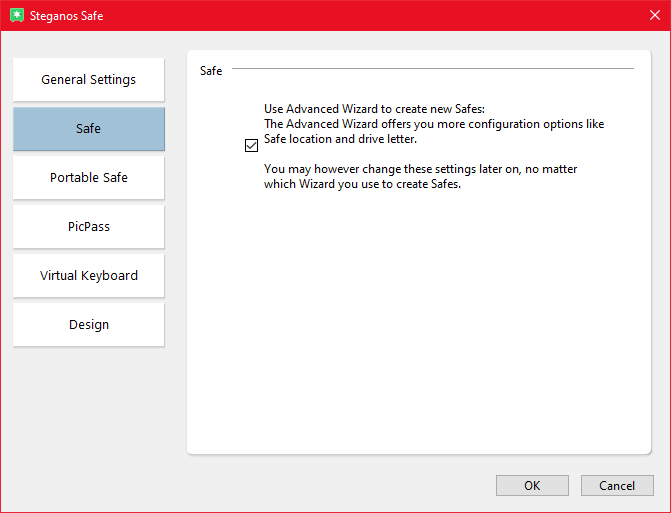Open the General Settings tab
Viewport: 671px width, 513px height.
(x=89, y=80)
